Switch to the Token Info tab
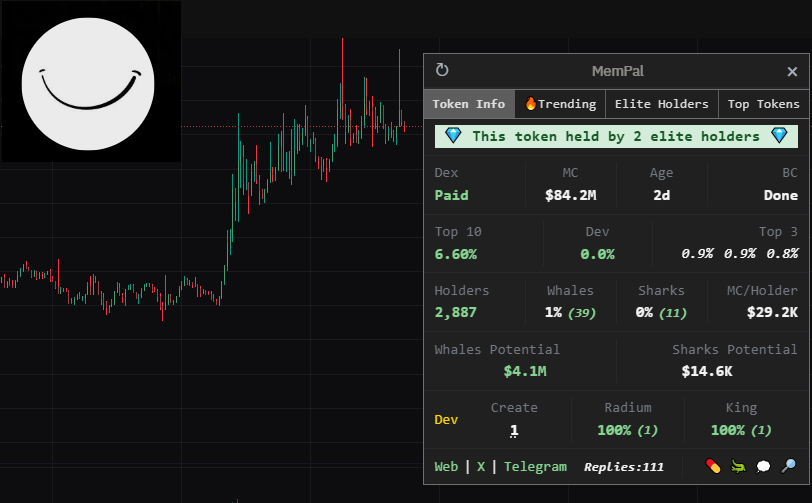Viewport: 812px width, 503px height. click(469, 104)
